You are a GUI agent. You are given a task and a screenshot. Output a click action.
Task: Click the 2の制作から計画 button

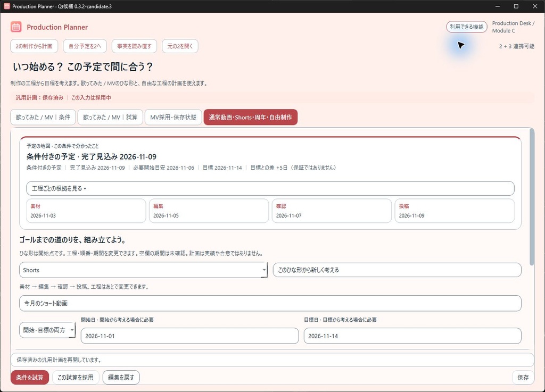click(x=34, y=46)
